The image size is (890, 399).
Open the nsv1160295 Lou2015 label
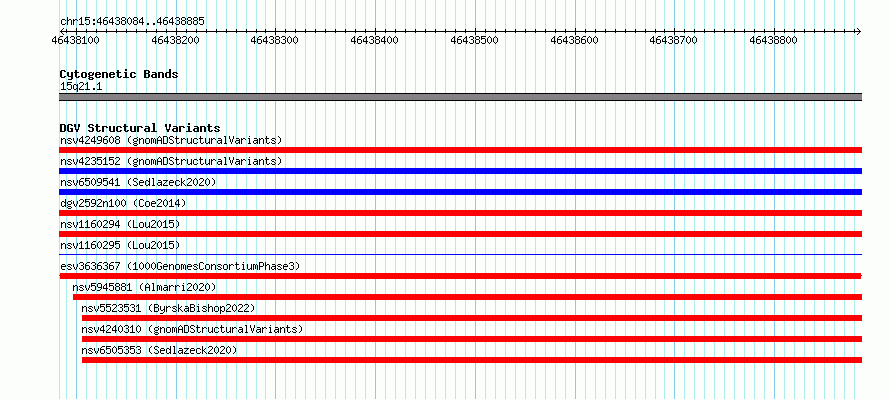tap(120, 245)
